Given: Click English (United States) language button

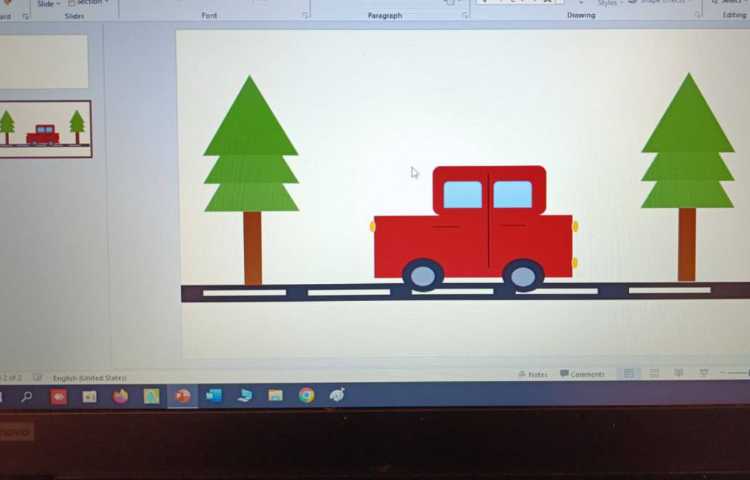Looking at the screenshot, I should [x=90, y=378].
